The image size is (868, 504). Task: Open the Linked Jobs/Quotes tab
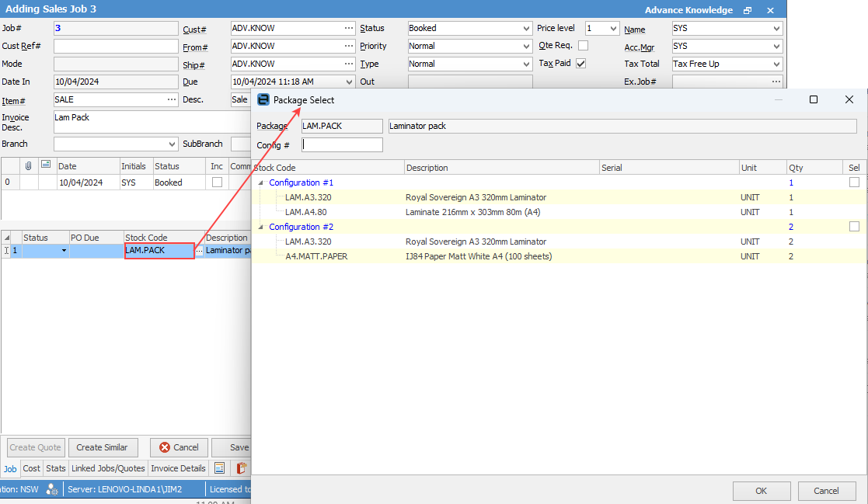click(x=108, y=468)
